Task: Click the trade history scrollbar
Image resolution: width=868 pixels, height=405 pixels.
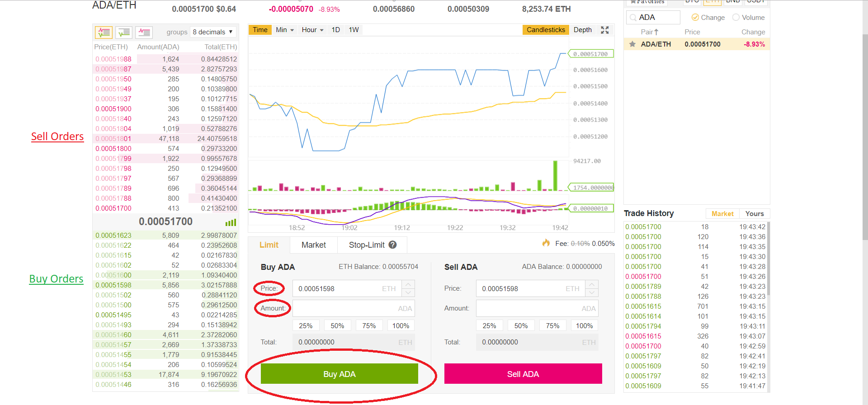Action: coord(769,259)
